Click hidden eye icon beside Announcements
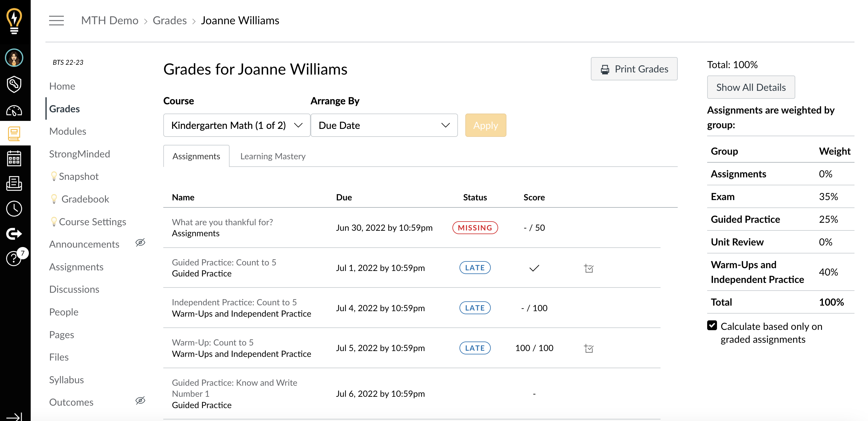Image resolution: width=868 pixels, height=421 pixels. pos(140,242)
